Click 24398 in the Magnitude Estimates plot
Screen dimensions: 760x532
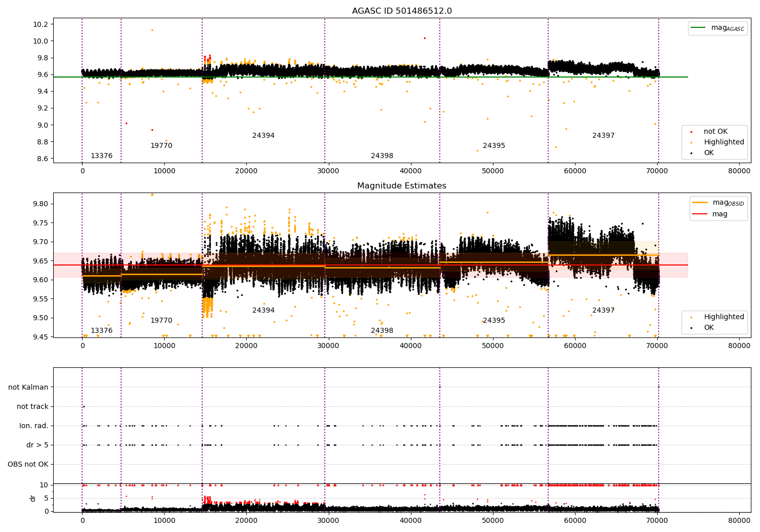(382, 331)
